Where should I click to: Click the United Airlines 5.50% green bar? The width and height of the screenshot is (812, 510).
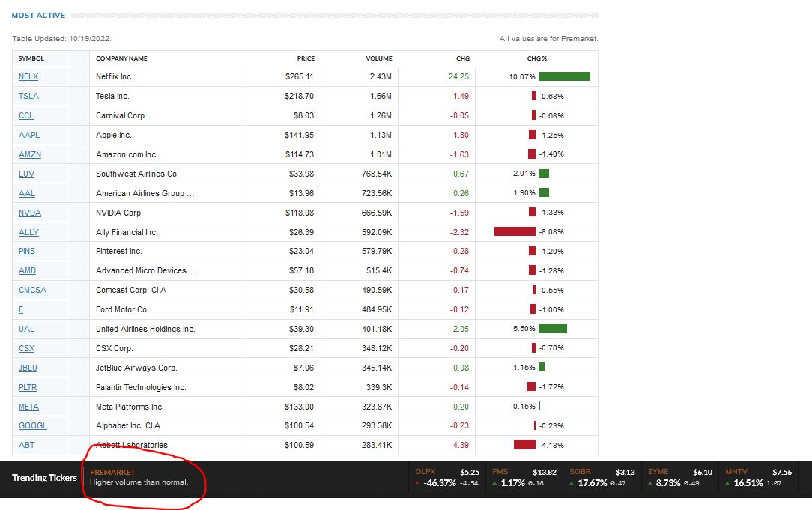coord(553,328)
